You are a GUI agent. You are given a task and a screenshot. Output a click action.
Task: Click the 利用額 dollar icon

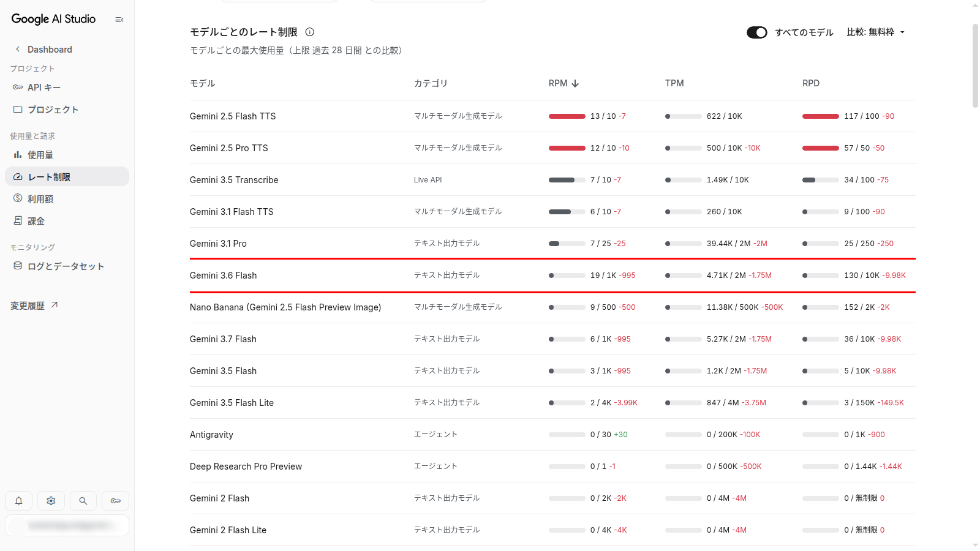[x=18, y=198]
